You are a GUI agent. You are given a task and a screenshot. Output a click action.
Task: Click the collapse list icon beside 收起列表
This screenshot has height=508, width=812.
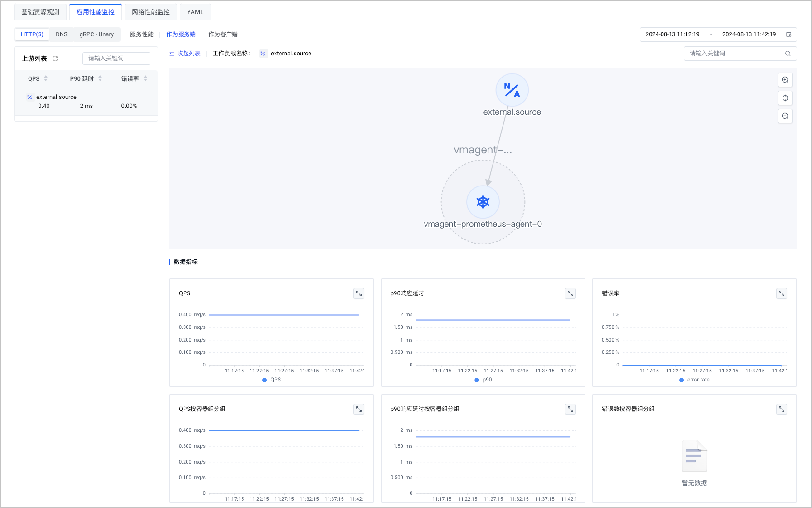pos(172,54)
